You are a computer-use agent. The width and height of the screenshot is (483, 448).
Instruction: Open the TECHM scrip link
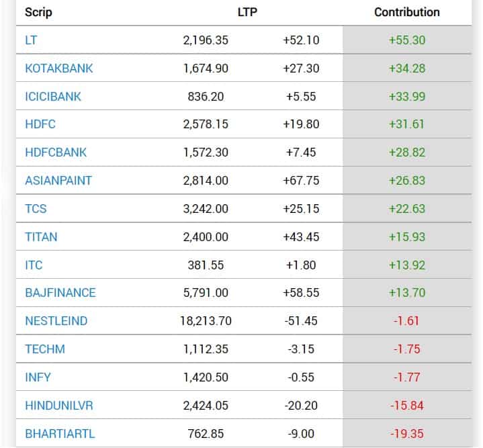click(45, 349)
